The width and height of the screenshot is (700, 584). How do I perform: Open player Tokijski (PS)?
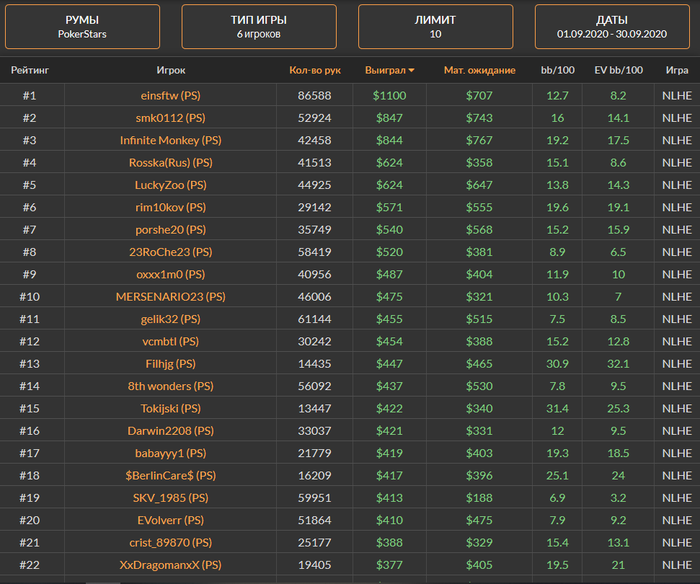171,408
